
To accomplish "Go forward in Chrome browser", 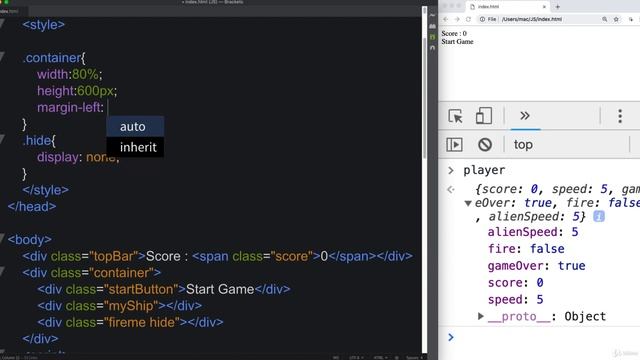I will (457, 19).
